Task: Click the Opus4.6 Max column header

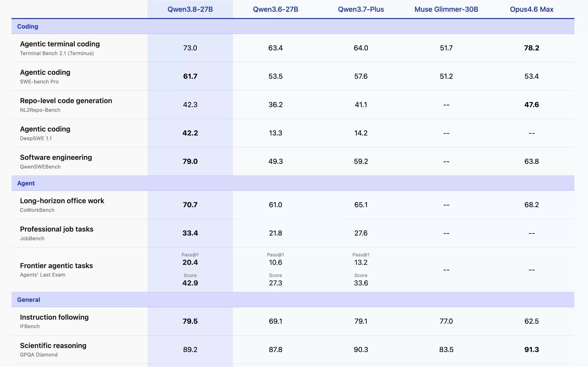Action: (x=532, y=9)
